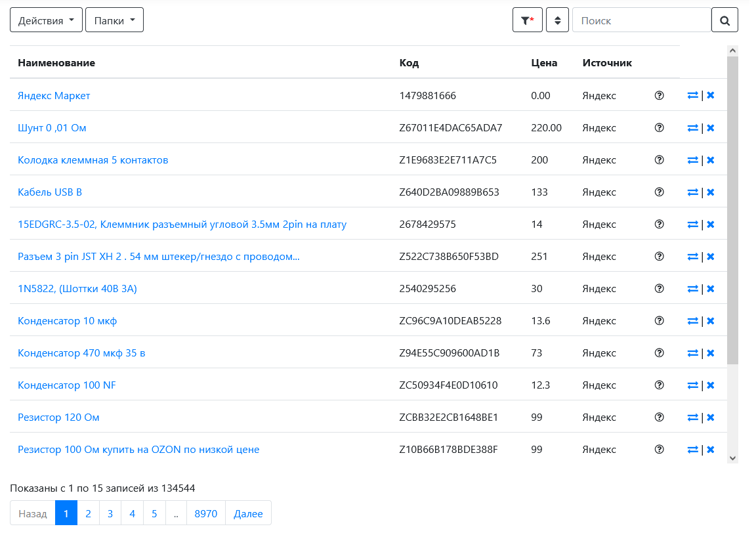Click the Далее next page button
This screenshot has height=535, width=756.
point(248,513)
